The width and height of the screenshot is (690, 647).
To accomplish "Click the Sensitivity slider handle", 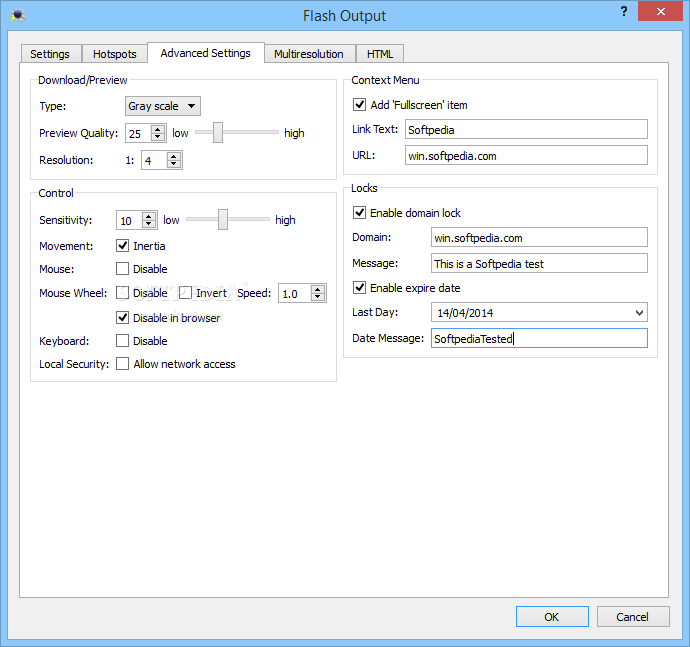I will (223, 220).
